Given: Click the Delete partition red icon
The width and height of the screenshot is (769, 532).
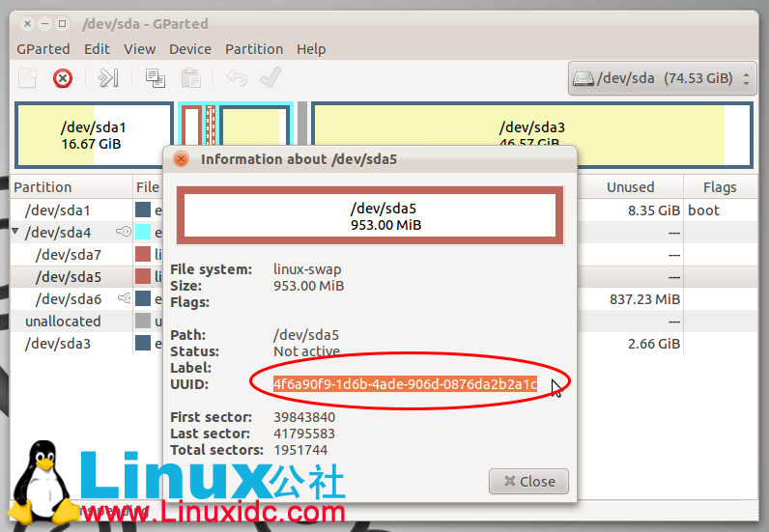Looking at the screenshot, I should 63,78.
